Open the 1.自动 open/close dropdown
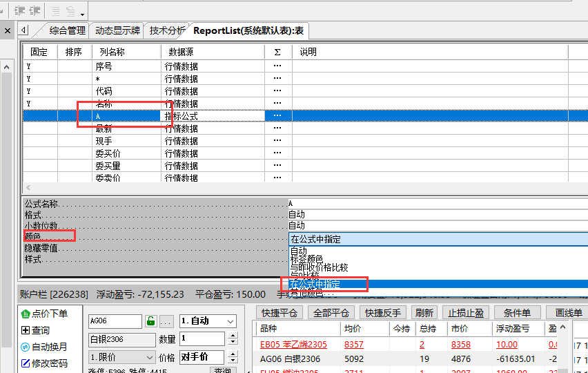Screen dimensions: 588x373 (x=208, y=321)
